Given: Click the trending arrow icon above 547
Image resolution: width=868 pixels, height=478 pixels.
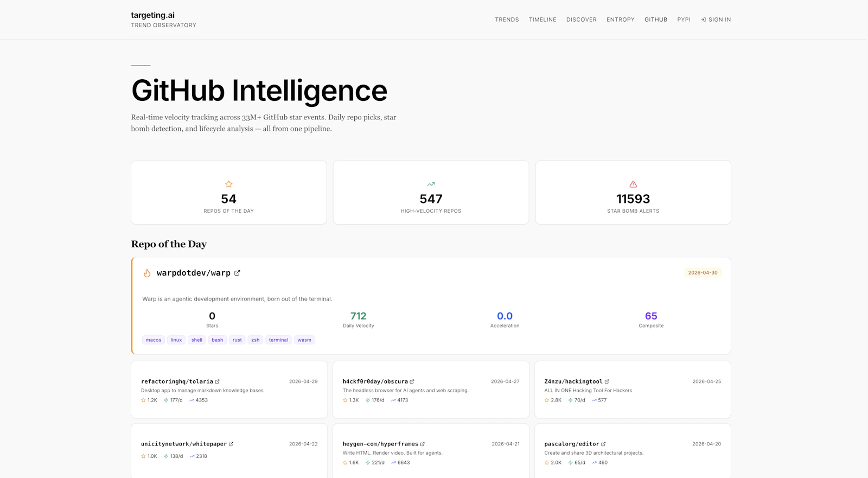Looking at the screenshot, I should tap(431, 184).
